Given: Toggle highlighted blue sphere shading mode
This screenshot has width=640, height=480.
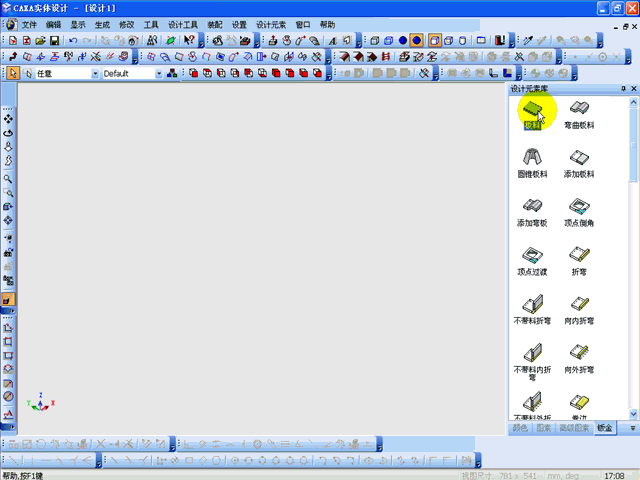Looking at the screenshot, I should (416, 40).
